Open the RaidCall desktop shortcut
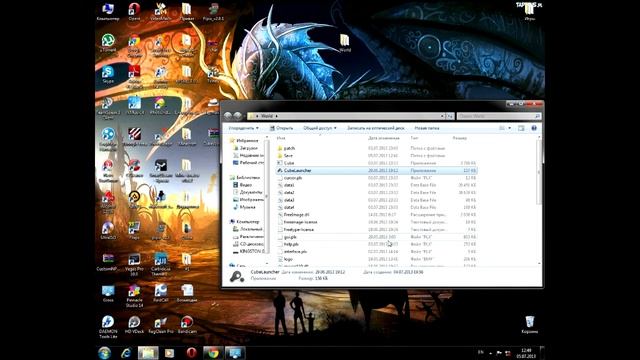The height and width of the screenshot is (360, 640). pyautogui.click(x=160, y=293)
